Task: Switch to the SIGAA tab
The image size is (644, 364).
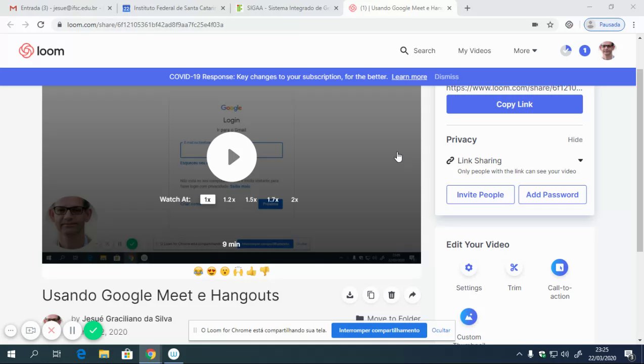Action: [x=287, y=8]
